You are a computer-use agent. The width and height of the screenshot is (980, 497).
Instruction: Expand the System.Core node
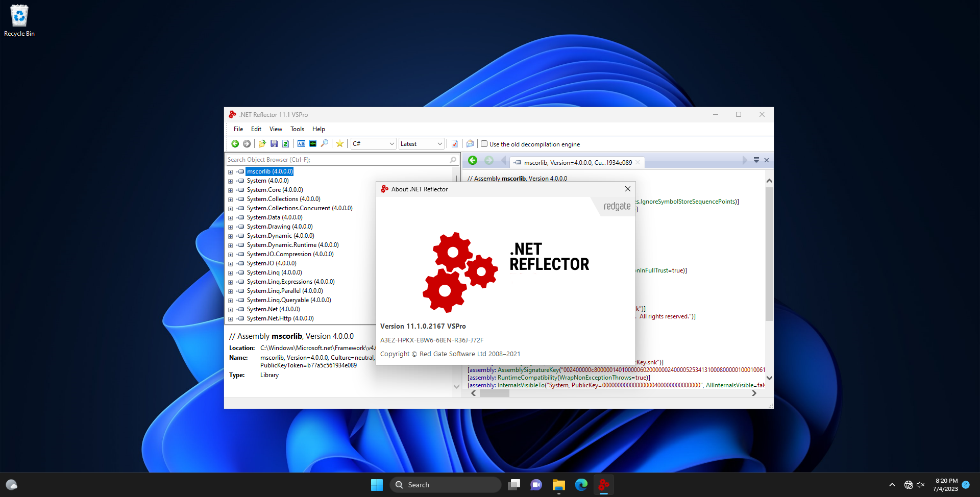[230, 190]
